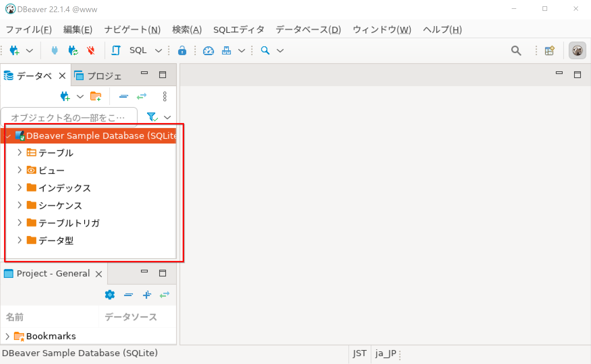Minimize the database navigator panel

coord(144,73)
